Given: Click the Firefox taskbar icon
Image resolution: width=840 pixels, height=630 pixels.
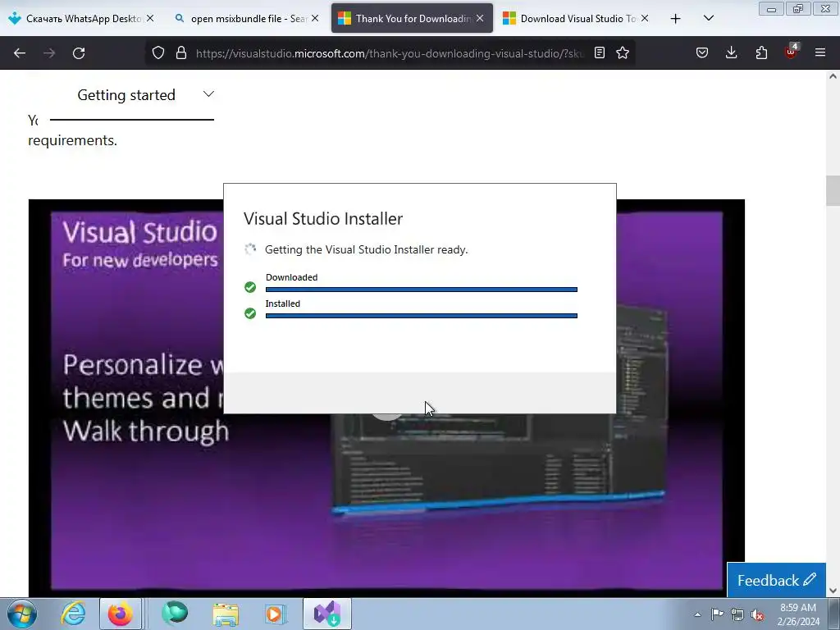Looking at the screenshot, I should point(121,614).
